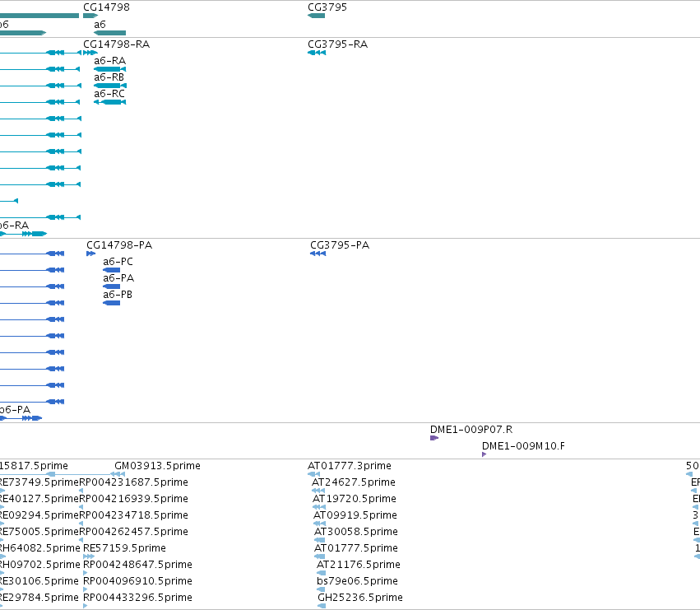This screenshot has width=700, height=610.
Task: Click the RH09702.5prime EST label
Action: (40, 565)
